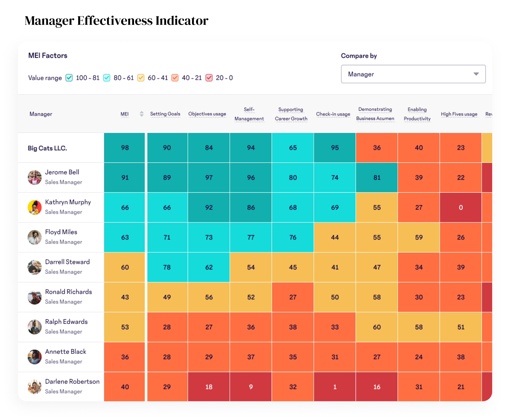Click Kathryn Murphy's red High Fives cell showing 0
Viewport: 510px width, 420px height.
461,207
